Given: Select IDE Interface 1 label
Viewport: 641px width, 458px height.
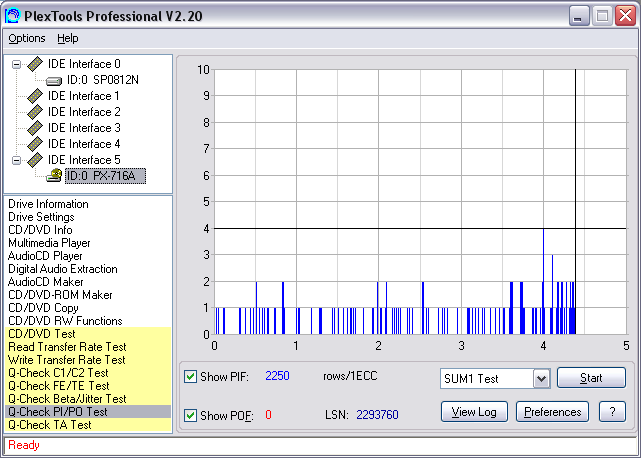Looking at the screenshot, I should 84,96.
